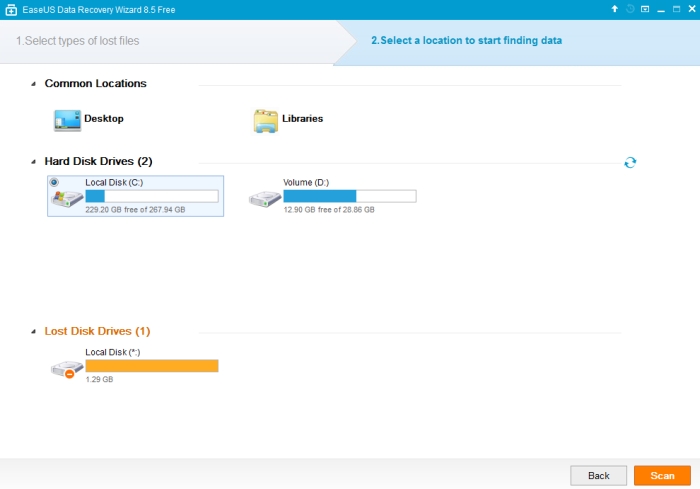Click the lost Local Disk (*:) drive icon
This screenshot has height=489, width=700.
coord(67,369)
